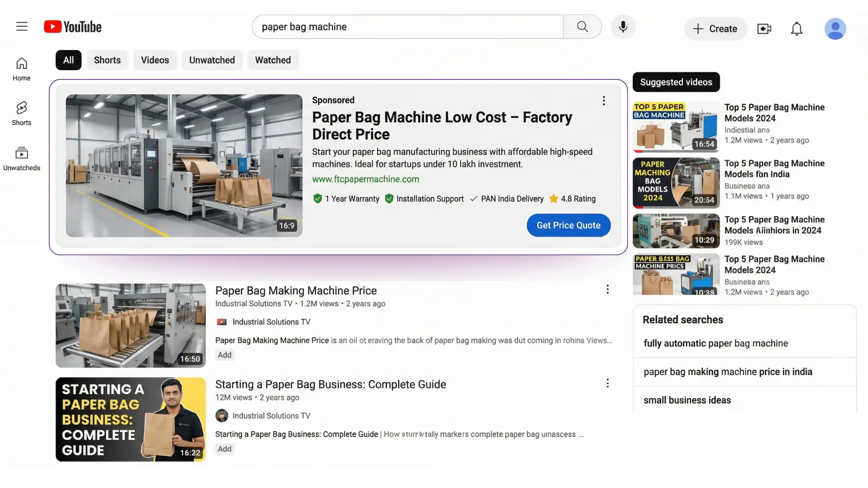The width and height of the screenshot is (868, 488).
Task: Open options menu on sponsored ad
Action: click(603, 101)
